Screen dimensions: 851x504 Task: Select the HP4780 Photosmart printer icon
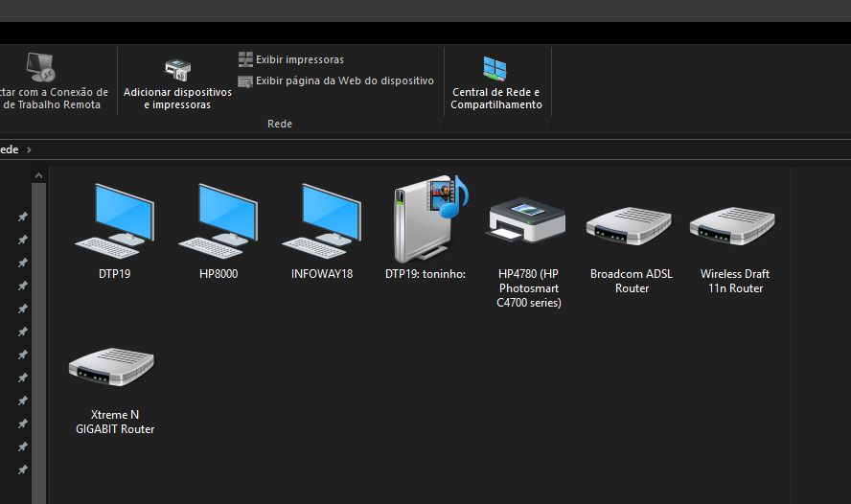(526, 219)
